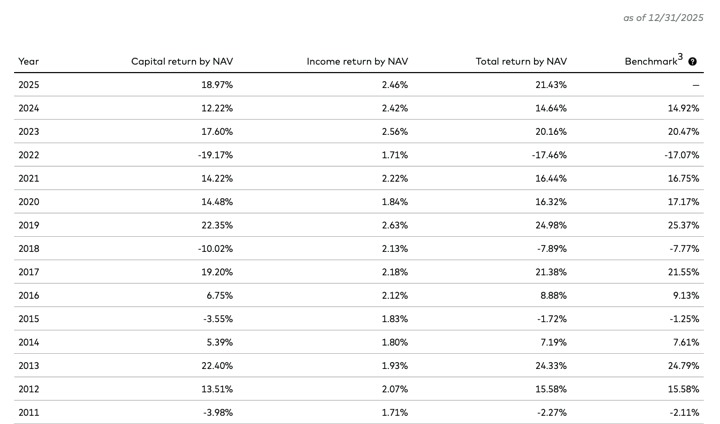The width and height of the screenshot is (720, 424).
Task: Click the 2025 benchmark dash placeholder
Action: [695, 86]
